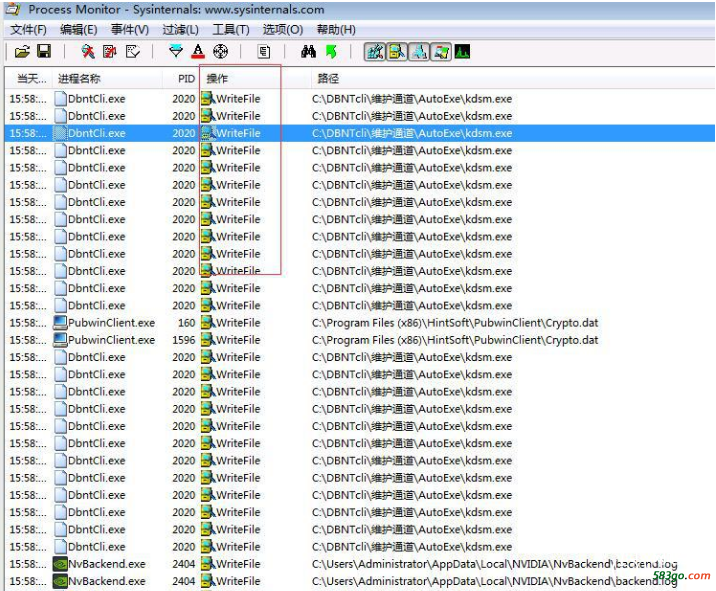The height and width of the screenshot is (591, 716).
Task: Click the Open file toolbar icon
Action: (22, 51)
